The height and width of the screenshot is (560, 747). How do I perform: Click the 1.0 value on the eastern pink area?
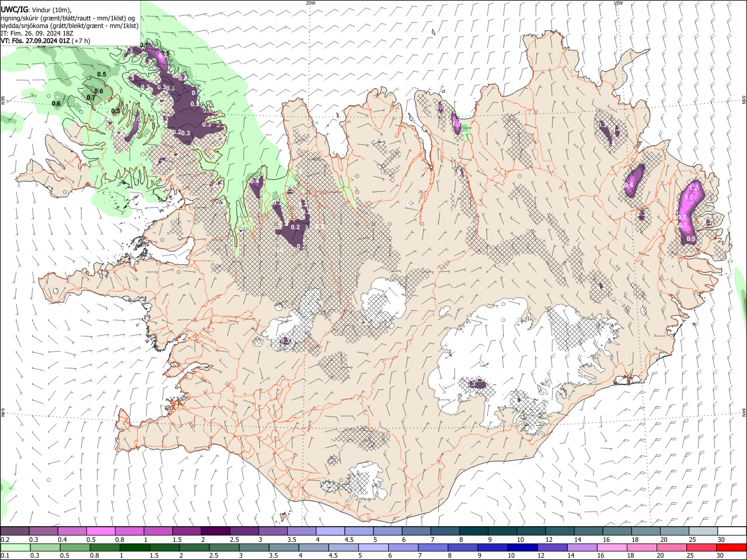pos(689,198)
